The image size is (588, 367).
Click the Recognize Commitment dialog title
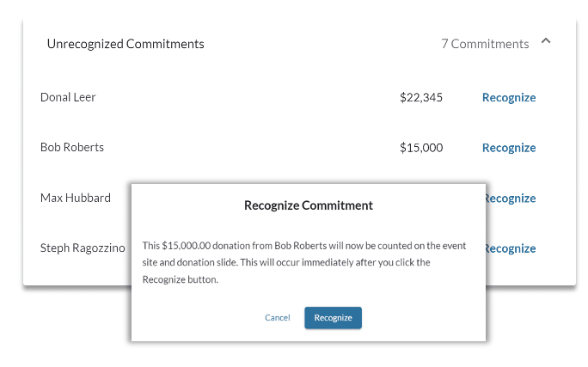click(309, 205)
